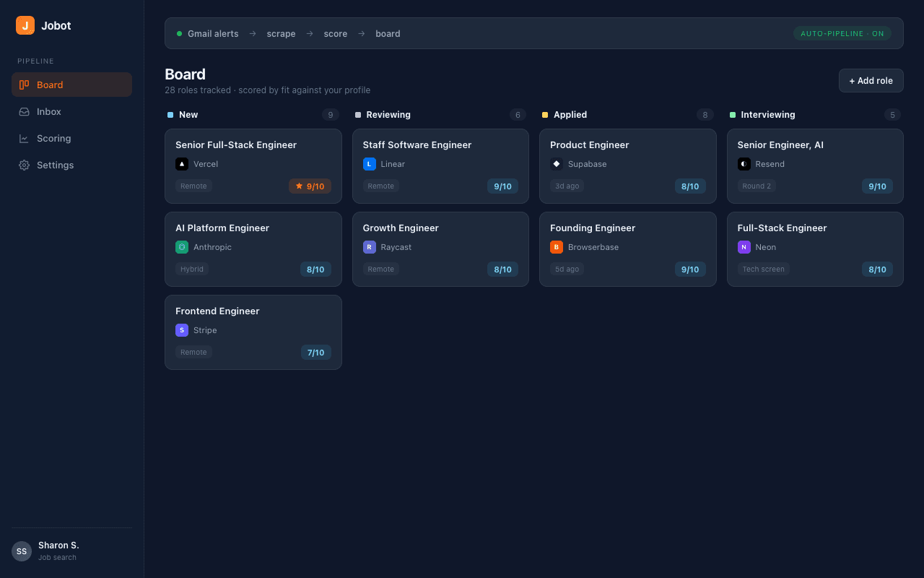Toggle the AUTO-PIPELINE ON badge
This screenshot has height=578, width=924.
click(842, 33)
